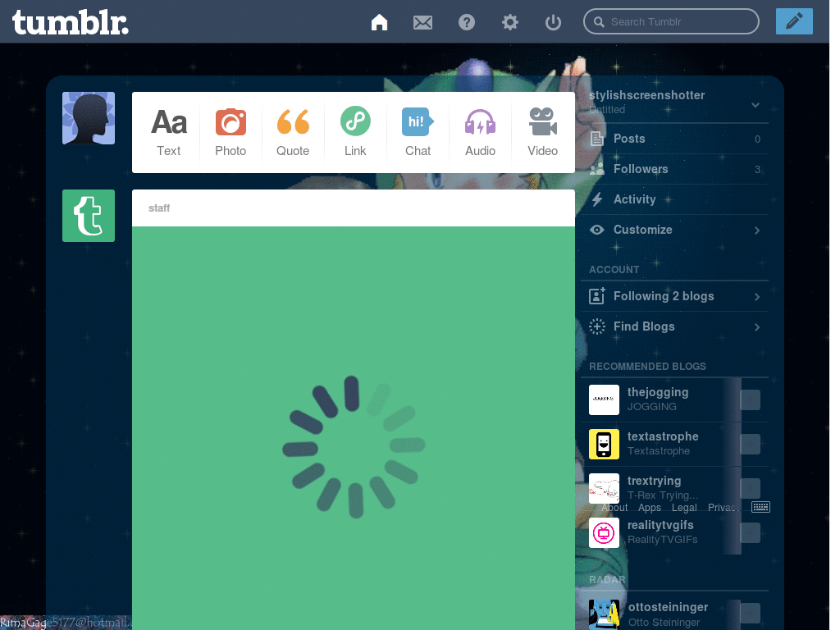840x630 pixels.
Task: Click the realitytvgifs pink TV avatar
Action: click(604, 533)
